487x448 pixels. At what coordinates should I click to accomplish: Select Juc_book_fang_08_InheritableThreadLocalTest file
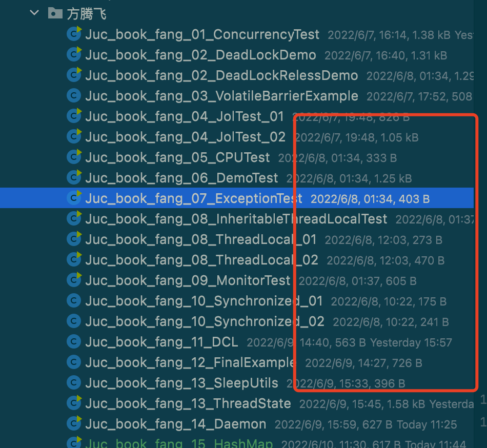(x=236, y=219)
